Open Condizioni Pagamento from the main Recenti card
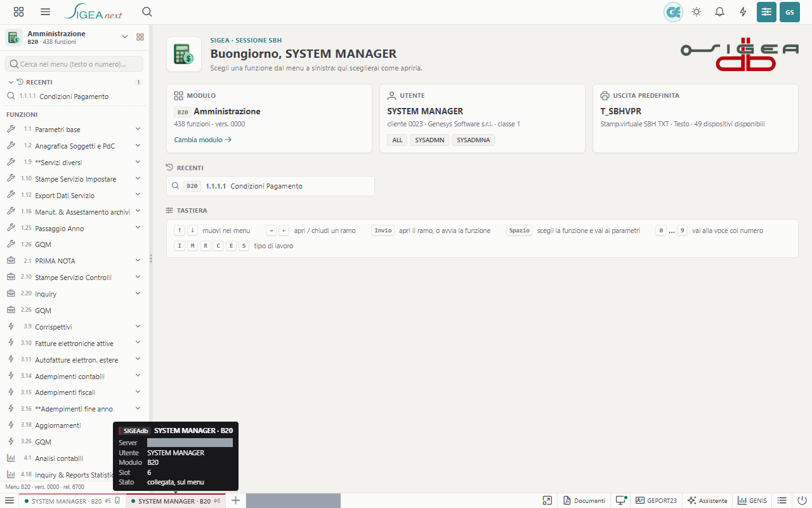The width and height of the screenshot is (812, 508). pyautogui.click(x=270, y=186)
